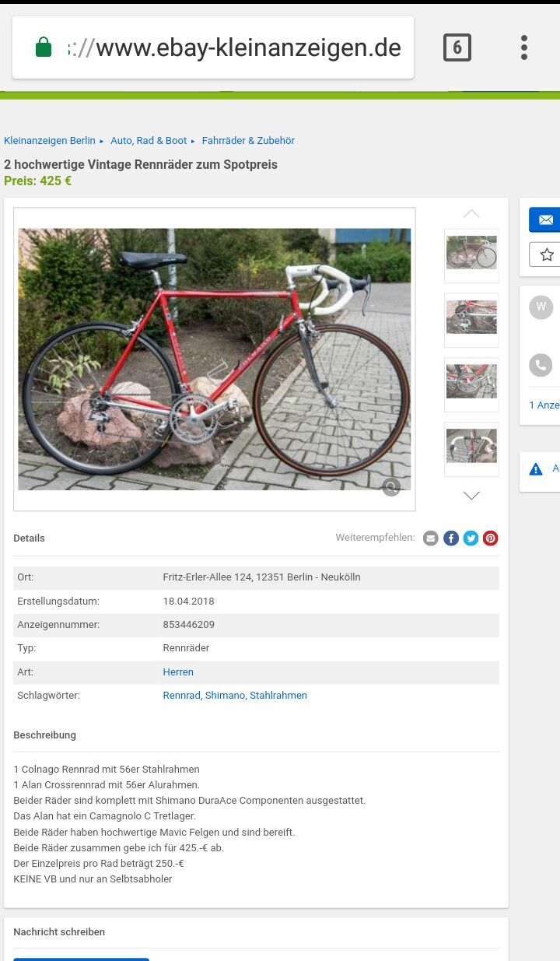Viewport: 560px width, 961px height.
Task: Go to Fahrräder & Zubehör category
Action: [248, 141]
